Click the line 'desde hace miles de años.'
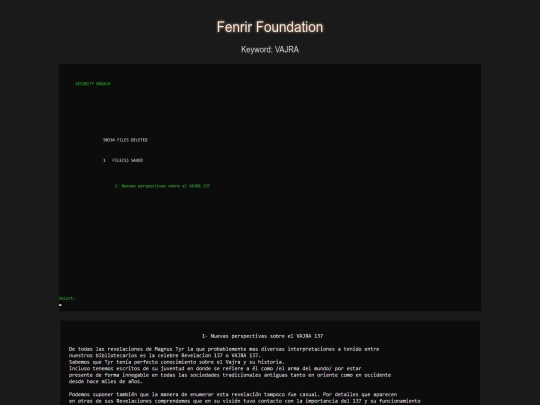The image size is (540, 405). [105, 382]
